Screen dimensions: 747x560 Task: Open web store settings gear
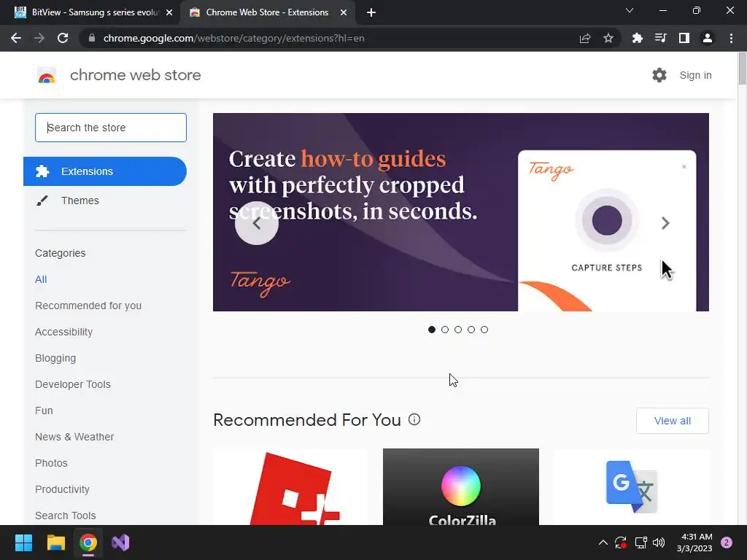pos(659,75)
